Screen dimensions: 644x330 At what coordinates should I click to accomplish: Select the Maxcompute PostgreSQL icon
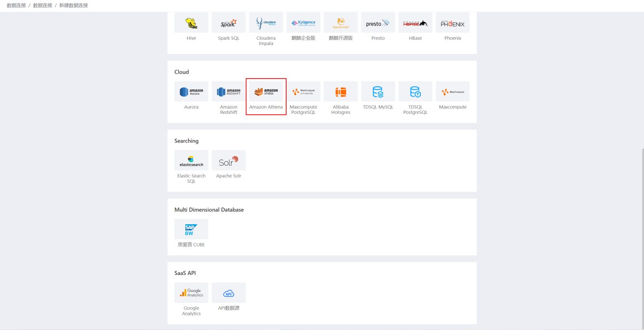pos(303,92)
